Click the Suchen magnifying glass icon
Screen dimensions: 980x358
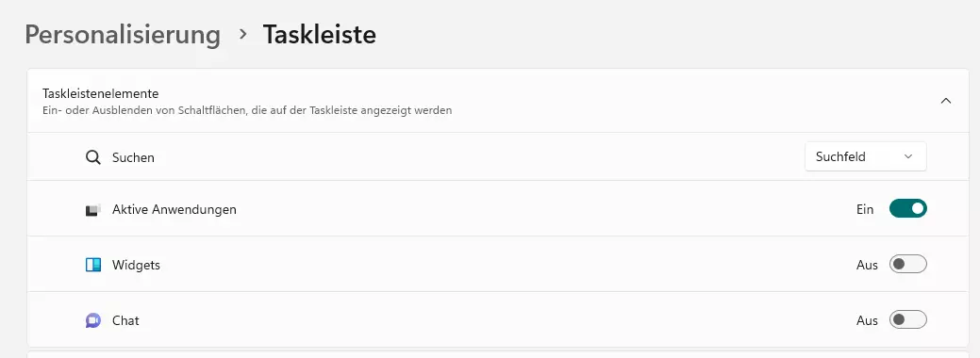click(93, 157)
